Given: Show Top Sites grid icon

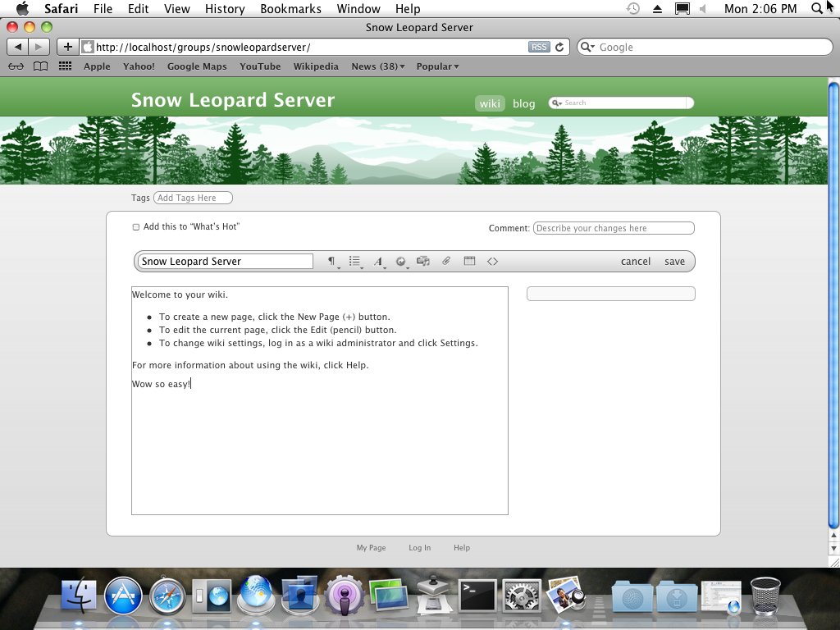Looking at the screenshot, I should 65,66.
